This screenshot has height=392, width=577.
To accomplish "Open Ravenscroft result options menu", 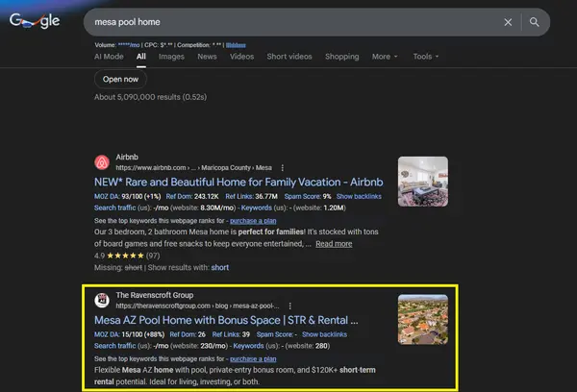I will pyautogui.click(x=290, y=306).
